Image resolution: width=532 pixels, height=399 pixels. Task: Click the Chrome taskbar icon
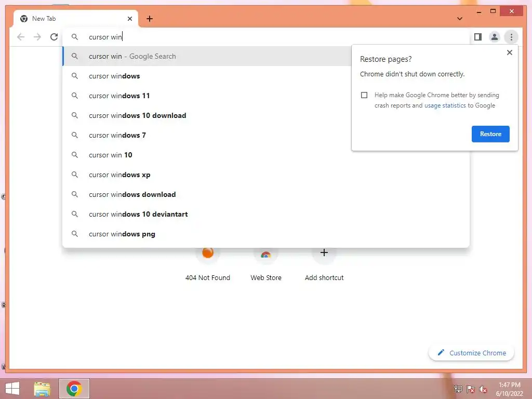pyautogui.click(x=74, y=389)
